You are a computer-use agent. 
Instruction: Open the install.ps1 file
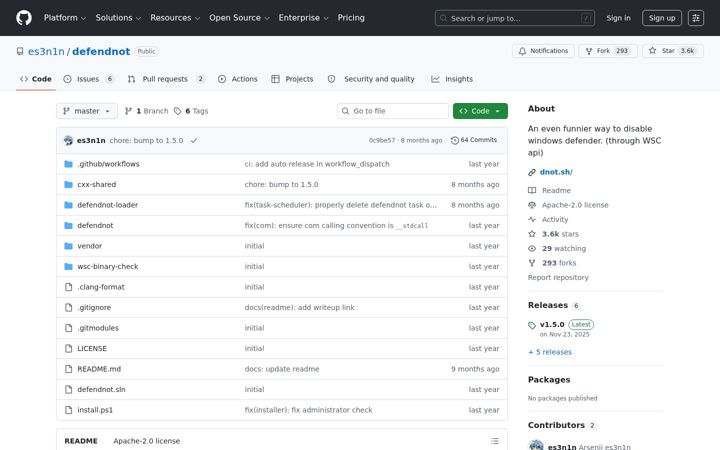click(x=95, y=410)
